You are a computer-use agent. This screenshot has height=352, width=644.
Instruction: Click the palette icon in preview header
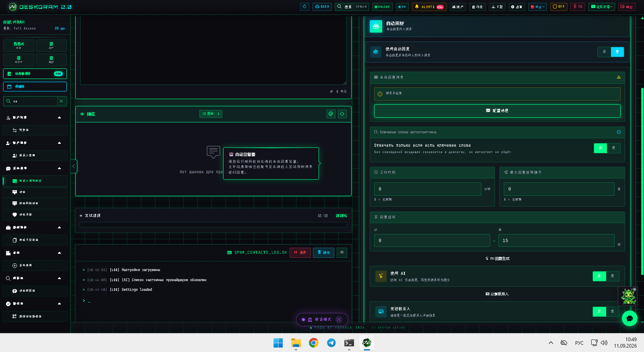coord(331,114)
